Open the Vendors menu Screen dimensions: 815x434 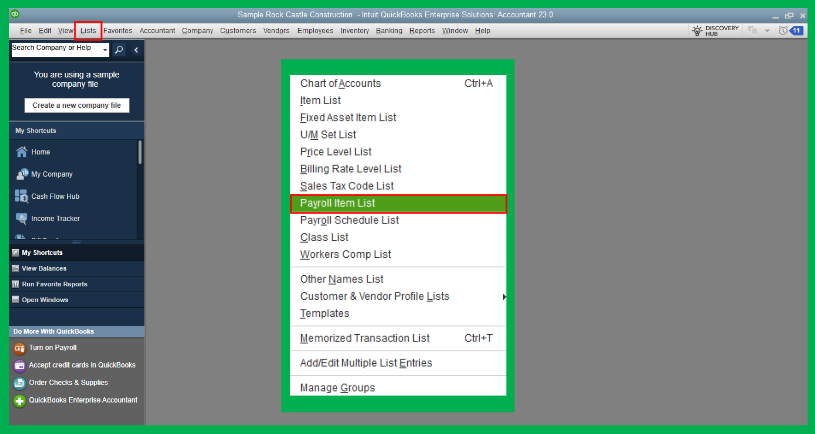(276, 31)
